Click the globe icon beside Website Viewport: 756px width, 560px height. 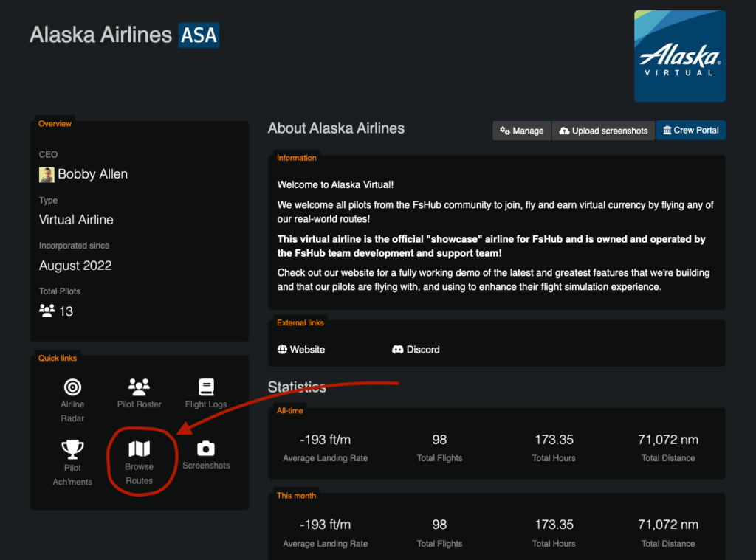pos(282,350)
